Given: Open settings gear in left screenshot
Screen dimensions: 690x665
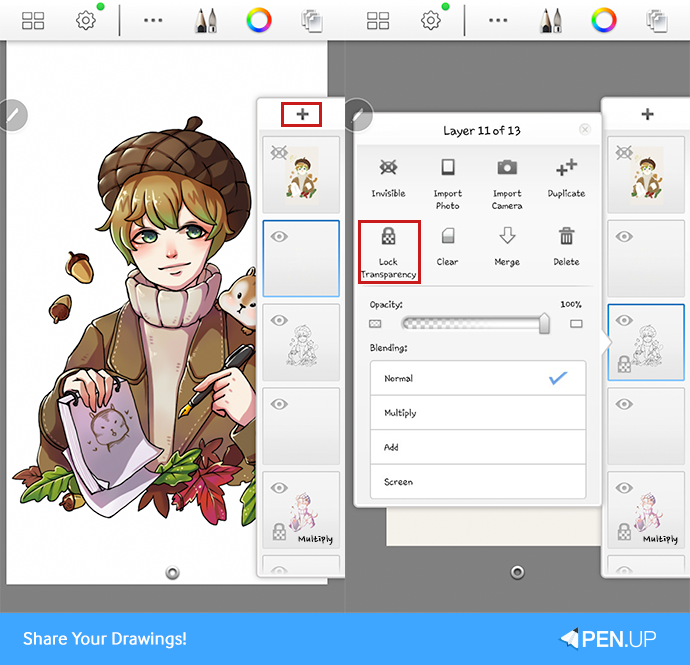Looking at the screenshot, I should coord(86,20).
